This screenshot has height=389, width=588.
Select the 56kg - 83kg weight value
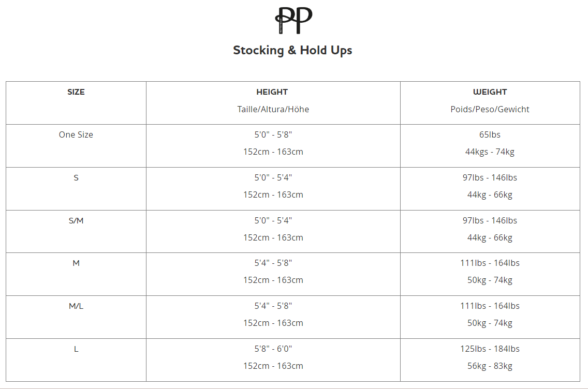pos(490,366)
